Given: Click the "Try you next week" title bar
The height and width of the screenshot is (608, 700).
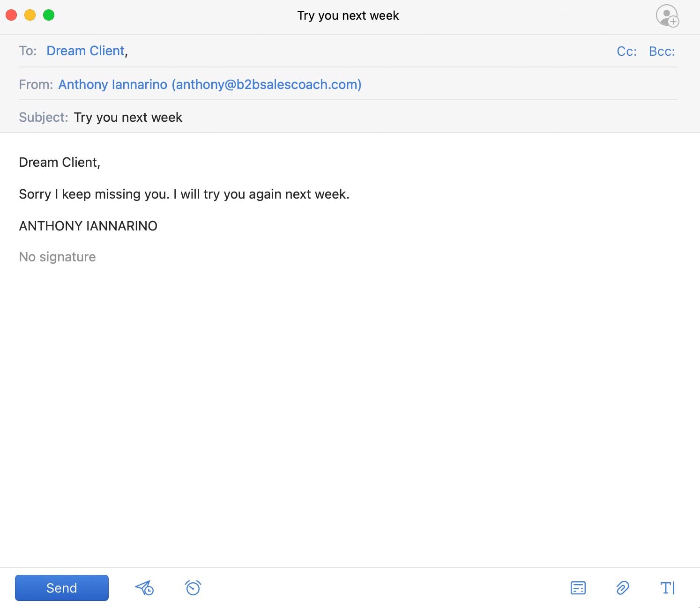Looking at the screenshot, I should [348, 15].
